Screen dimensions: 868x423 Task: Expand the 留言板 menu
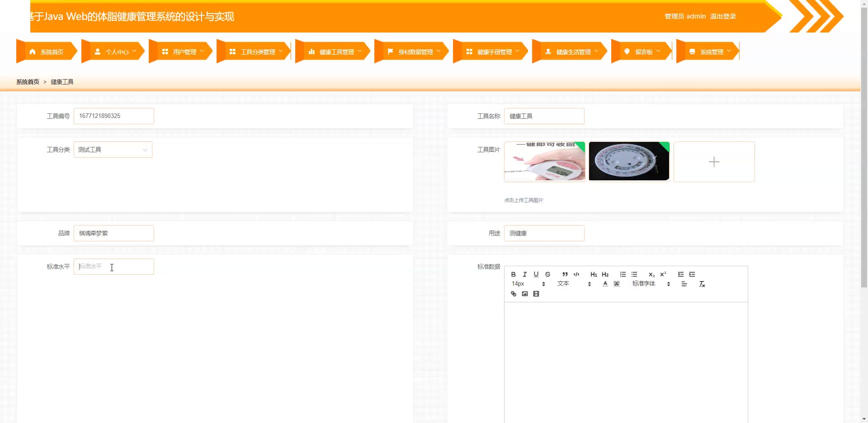pos(642,52)
